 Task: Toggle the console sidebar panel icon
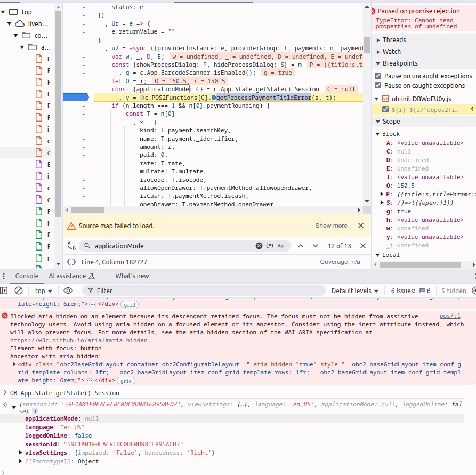pos(4,291)
